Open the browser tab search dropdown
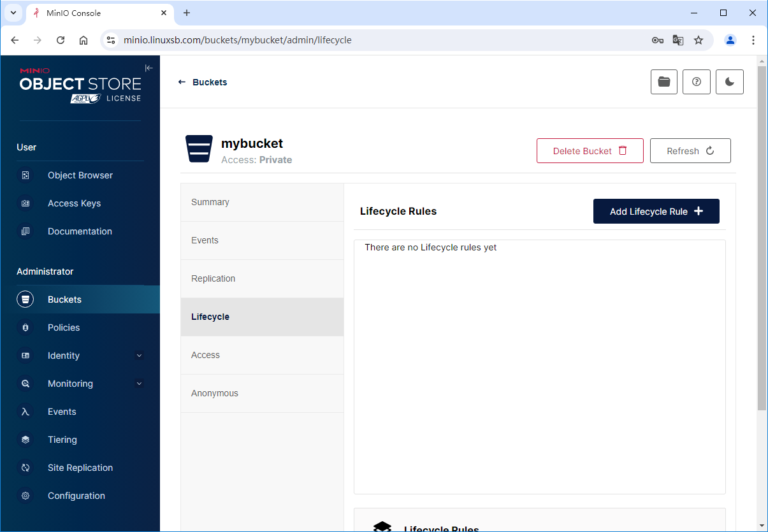This screenshot has width=768, height=532. click(x=13, y=13)
